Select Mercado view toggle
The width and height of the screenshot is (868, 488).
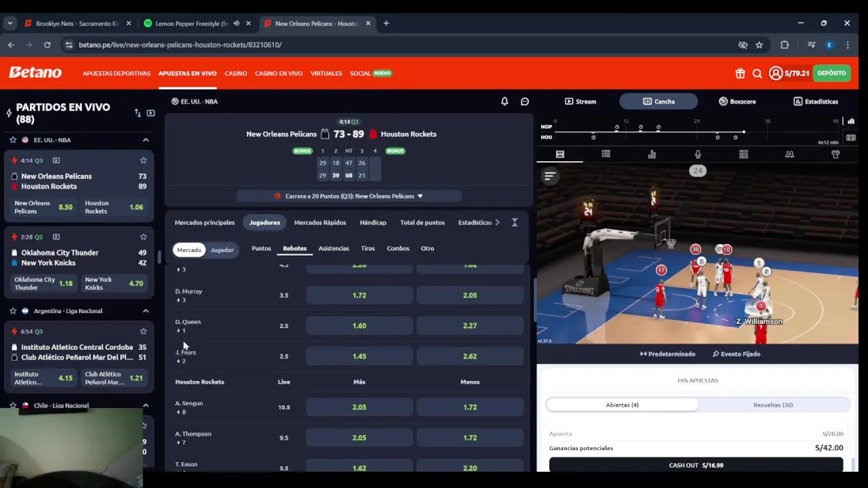(x=189, y=250)
